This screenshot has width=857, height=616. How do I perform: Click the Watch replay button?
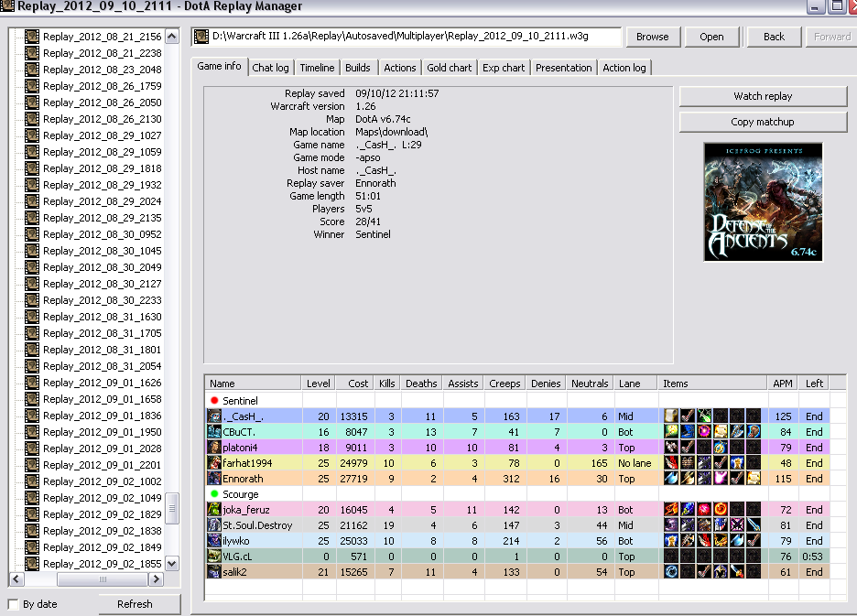coord(763,96)
